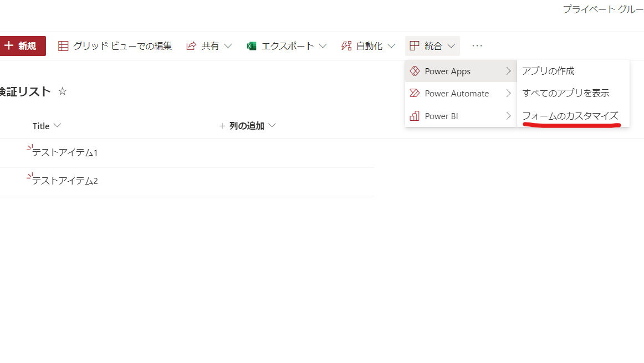Click the 自動化 automation icon
The width and height of the screenshot is (644, 363).
346,46
